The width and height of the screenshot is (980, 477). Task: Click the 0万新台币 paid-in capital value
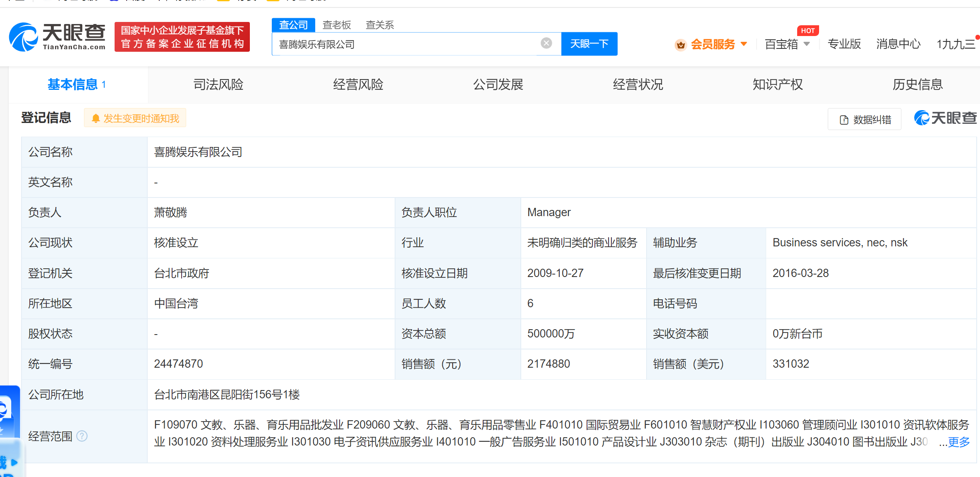click(798, 334)
